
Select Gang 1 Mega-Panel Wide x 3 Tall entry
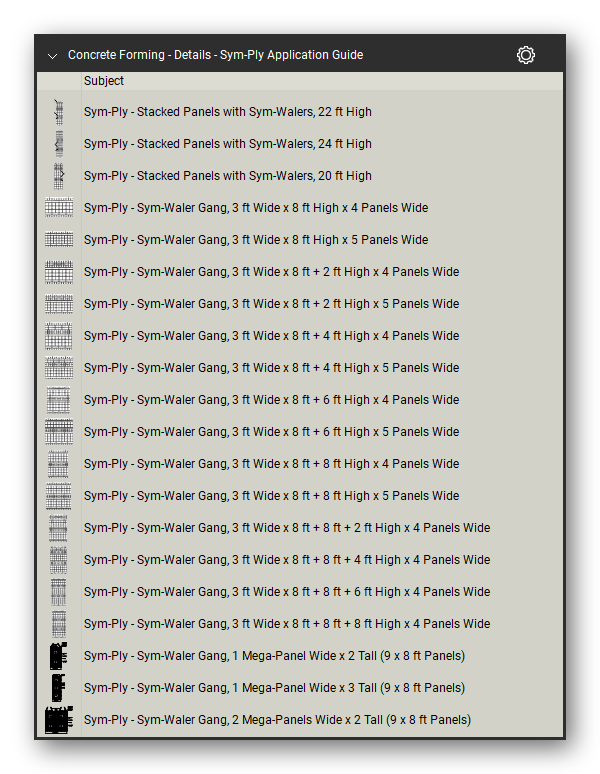coord(274,688)
